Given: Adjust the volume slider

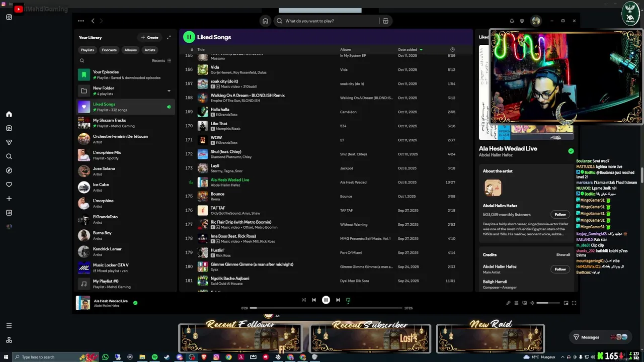Looking at the screenshot, I should [x=548, y=303].
